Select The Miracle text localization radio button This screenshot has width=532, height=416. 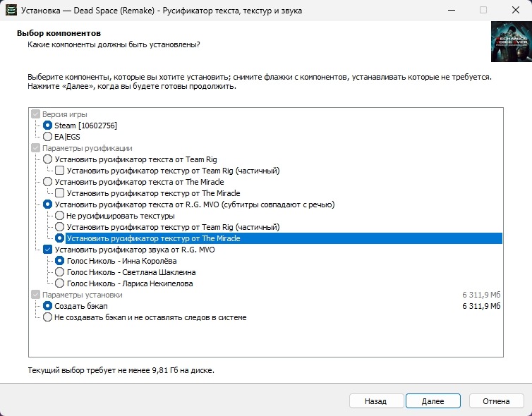(x=47, y=182)
